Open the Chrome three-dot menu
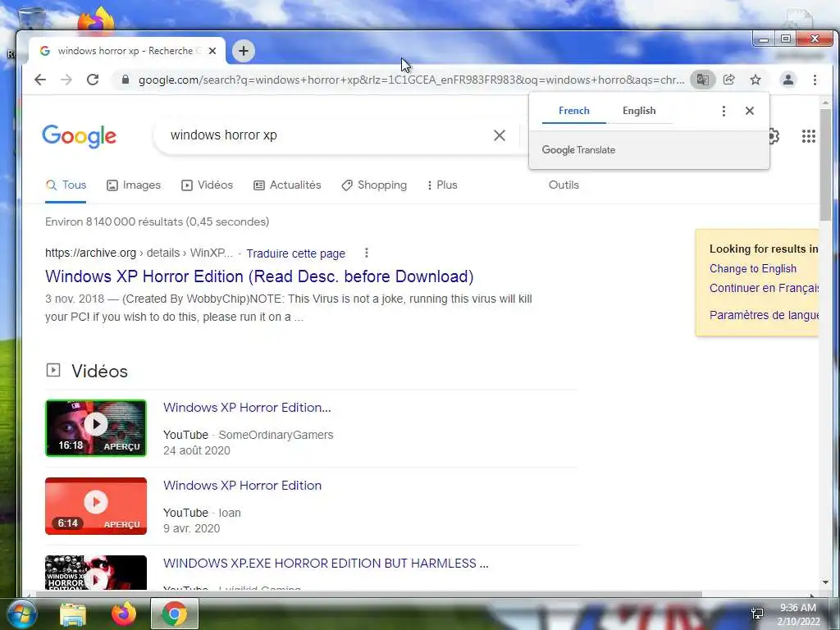Viewport: 840px width, 630px height. [x=815, y=80]
